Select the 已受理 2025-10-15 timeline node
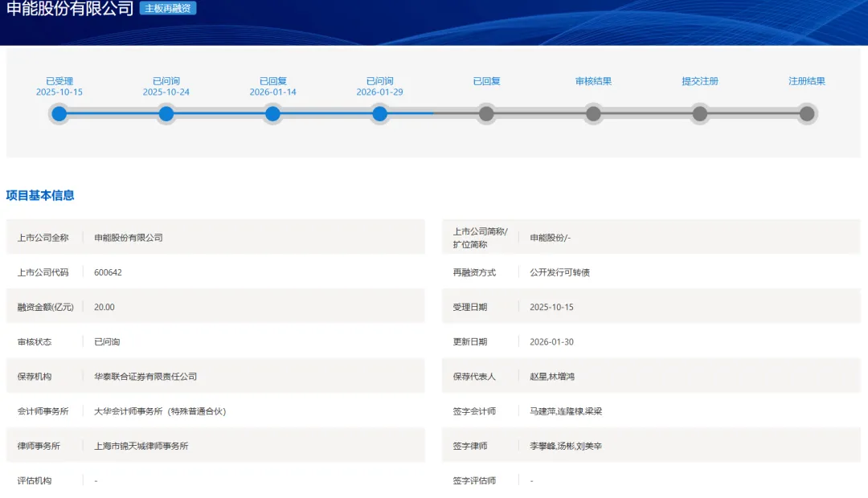Screen dimensions: 868x498 coord(59,114)
